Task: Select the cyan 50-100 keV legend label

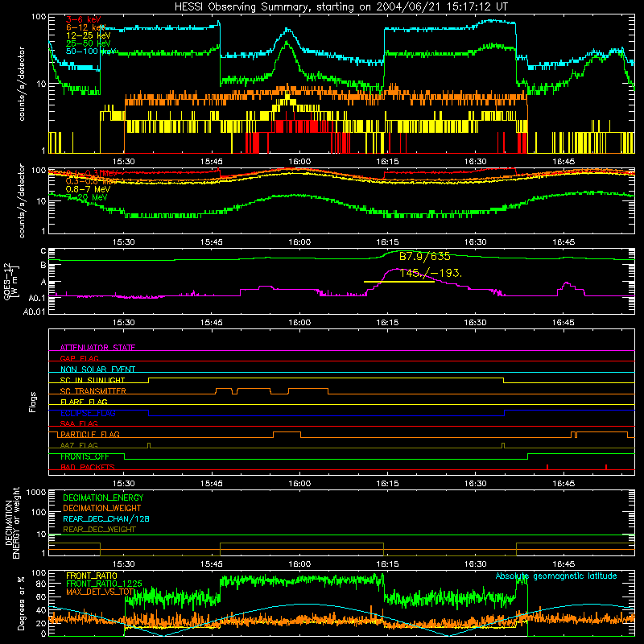Action: point(90,51)
